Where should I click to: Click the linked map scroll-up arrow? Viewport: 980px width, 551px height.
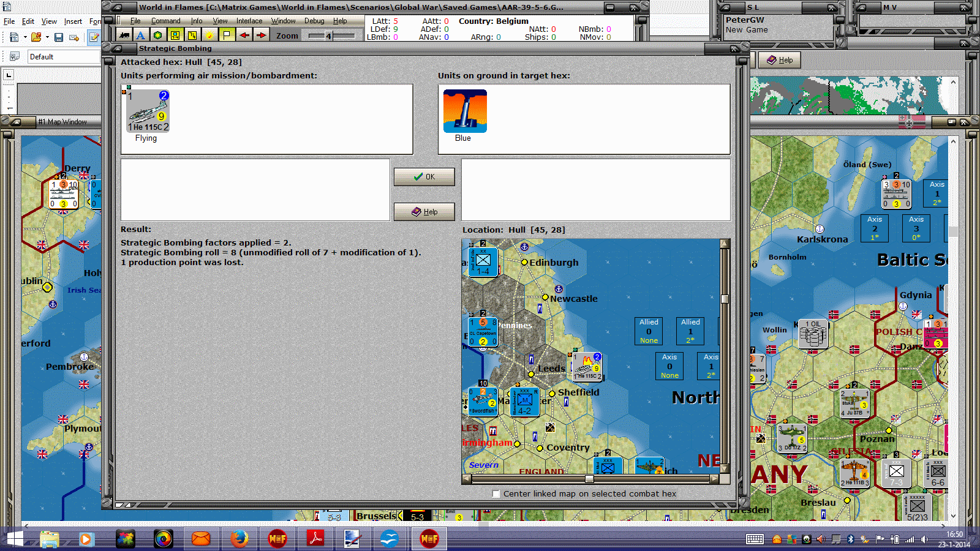pos(725,243)
